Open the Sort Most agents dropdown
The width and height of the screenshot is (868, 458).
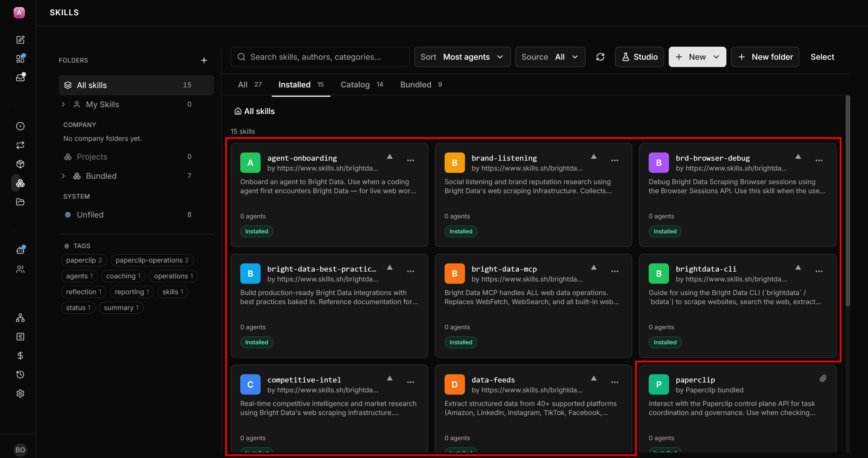click(462, 57)
